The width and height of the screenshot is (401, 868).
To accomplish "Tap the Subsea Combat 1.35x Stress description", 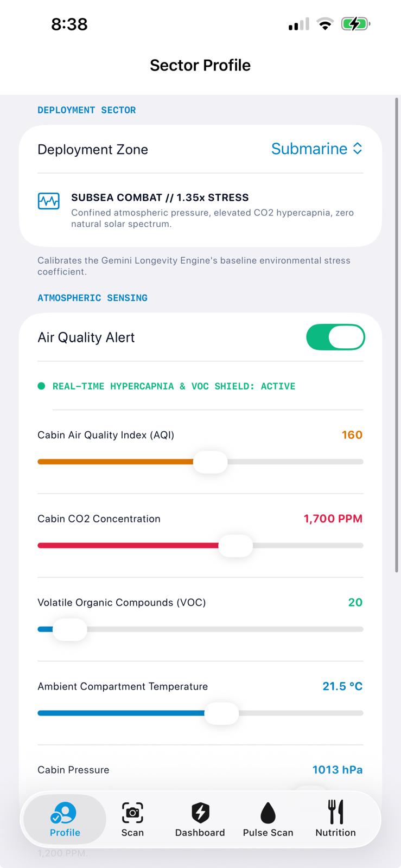I will click(x=213, y=218).
